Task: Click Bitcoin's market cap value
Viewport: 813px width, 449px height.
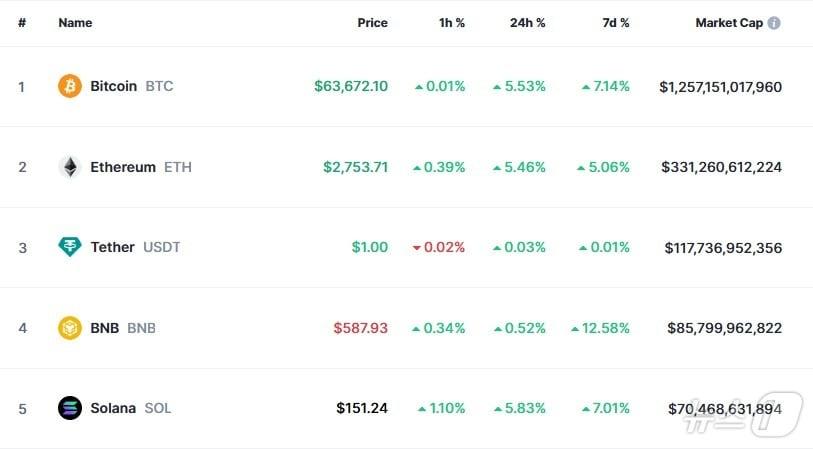Action: pyautogui.click(x=720, y=87)
